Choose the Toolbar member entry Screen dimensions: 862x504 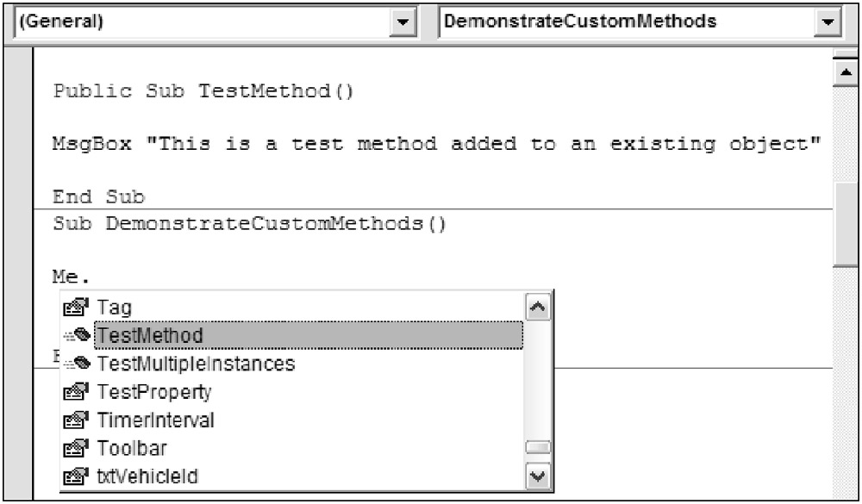click(x=132, y=449)
